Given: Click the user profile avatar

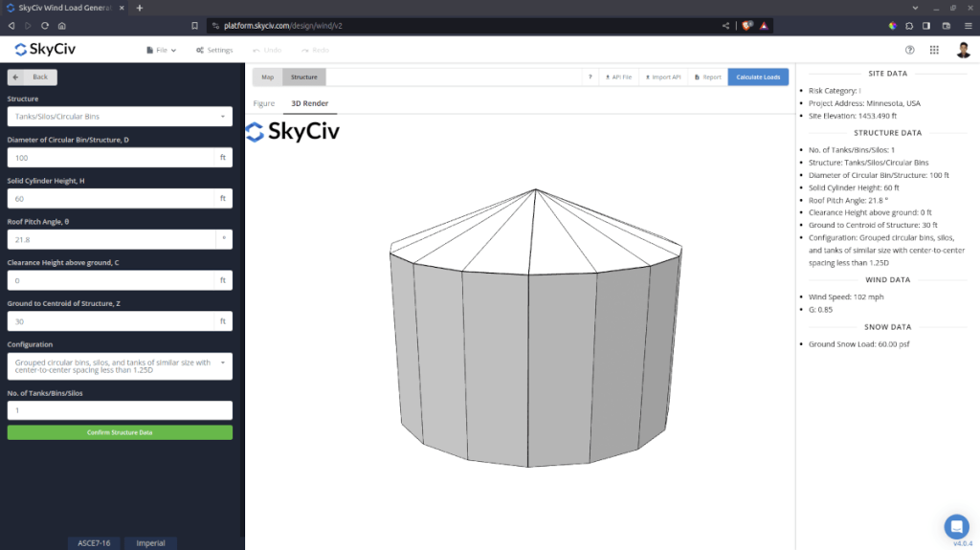Looking at the screenshot, I should tap(963, 50).
